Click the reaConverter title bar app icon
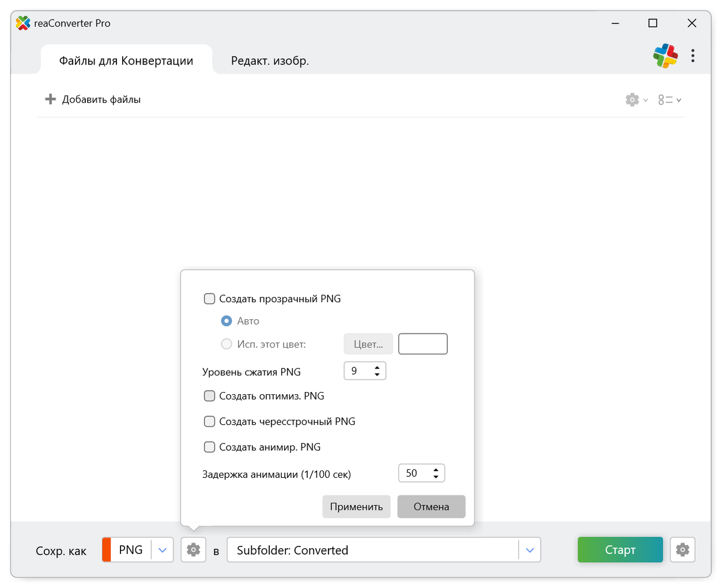721x588 pixels. click(x=23, y=23)
